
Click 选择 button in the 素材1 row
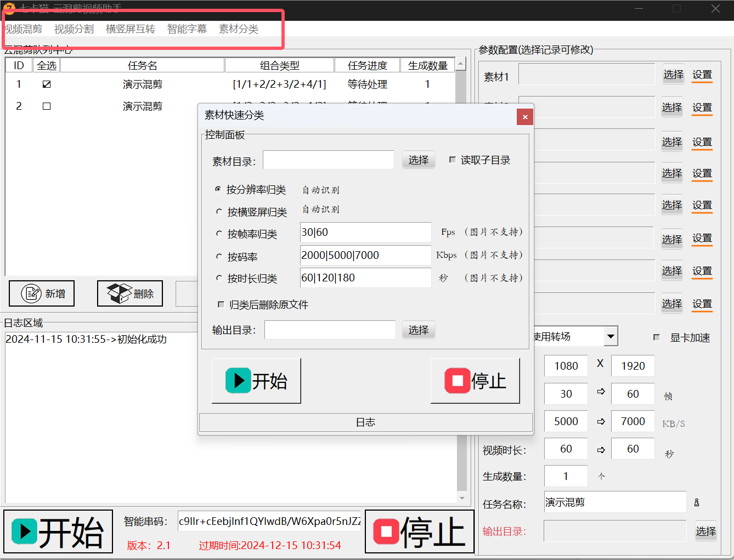point(673,75)
